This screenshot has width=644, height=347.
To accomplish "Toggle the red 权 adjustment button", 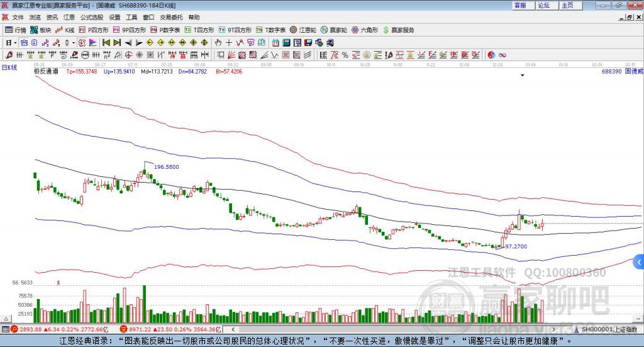I will pos(82,43).
